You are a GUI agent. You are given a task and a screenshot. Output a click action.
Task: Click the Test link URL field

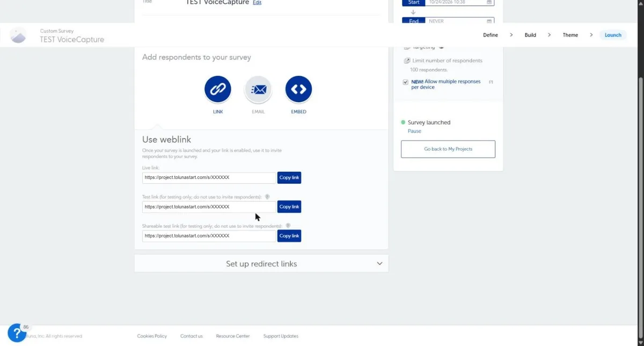click(209, 207)
